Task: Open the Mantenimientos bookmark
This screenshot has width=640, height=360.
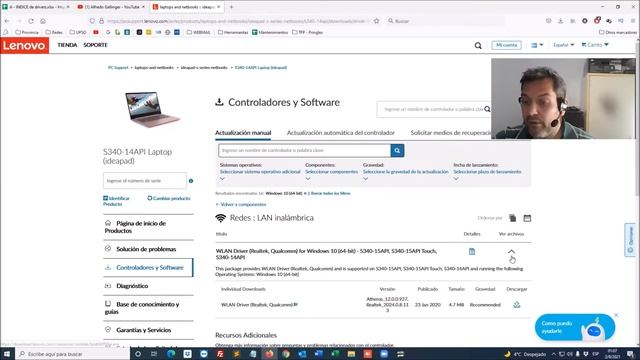Action: [x=270, y=32]
